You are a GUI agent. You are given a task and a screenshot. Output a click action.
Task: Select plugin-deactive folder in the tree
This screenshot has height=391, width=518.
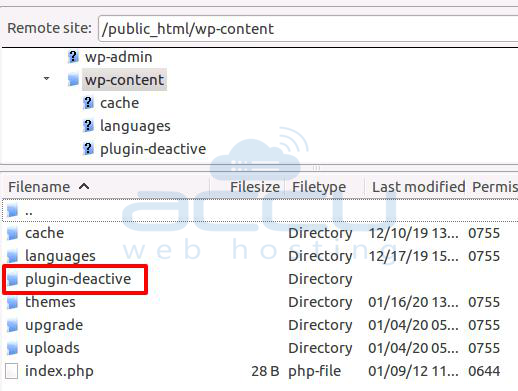coord(153,149)
